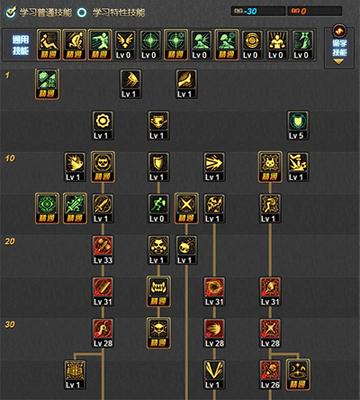Click the blue SP points field showing -30
The image size is (360, 400).
258,11
